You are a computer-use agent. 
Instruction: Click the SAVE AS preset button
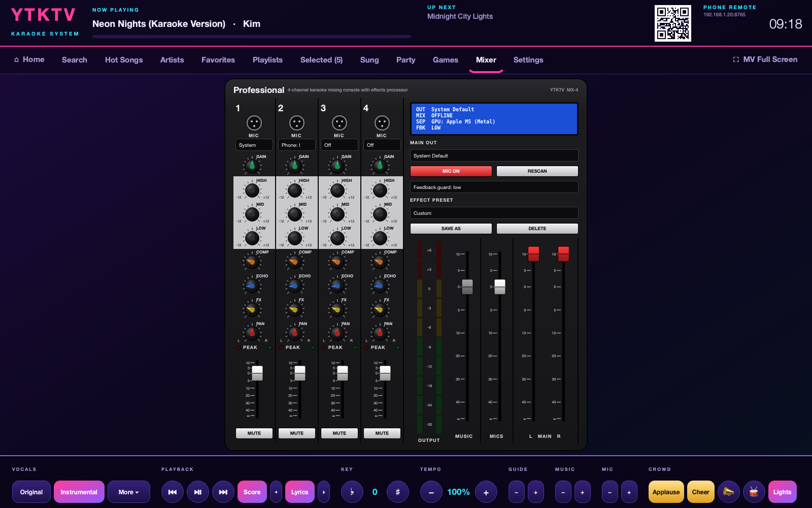(451, 229)
